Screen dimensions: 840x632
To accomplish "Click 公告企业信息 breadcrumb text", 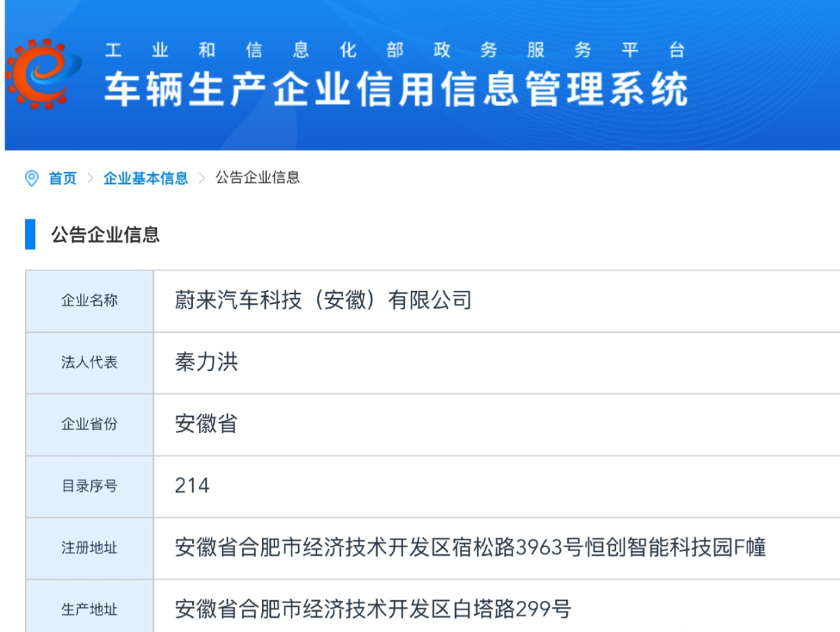I will click(257, 177).
